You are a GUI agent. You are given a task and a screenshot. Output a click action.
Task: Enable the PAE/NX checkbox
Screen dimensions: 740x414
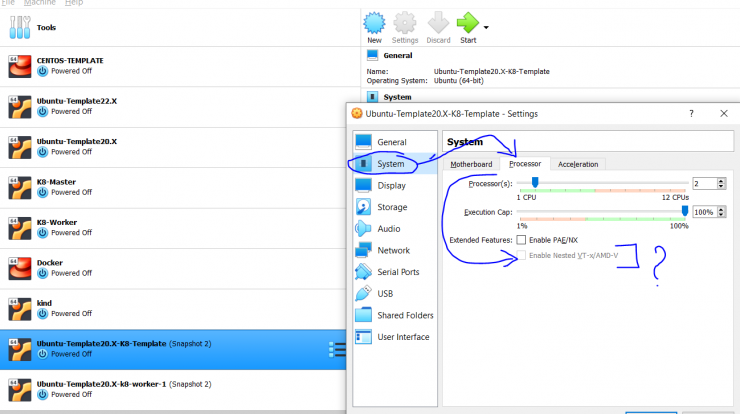tap(521, 240)
